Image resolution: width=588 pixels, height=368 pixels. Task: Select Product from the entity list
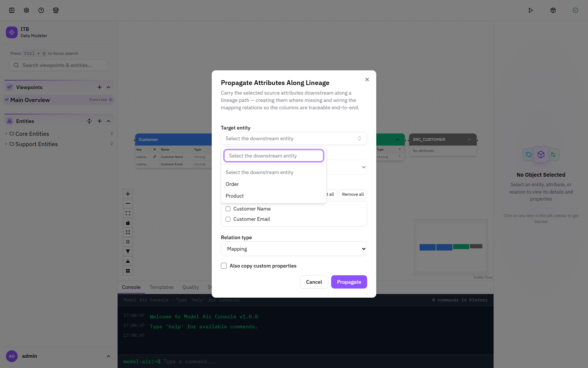(274, 196)
